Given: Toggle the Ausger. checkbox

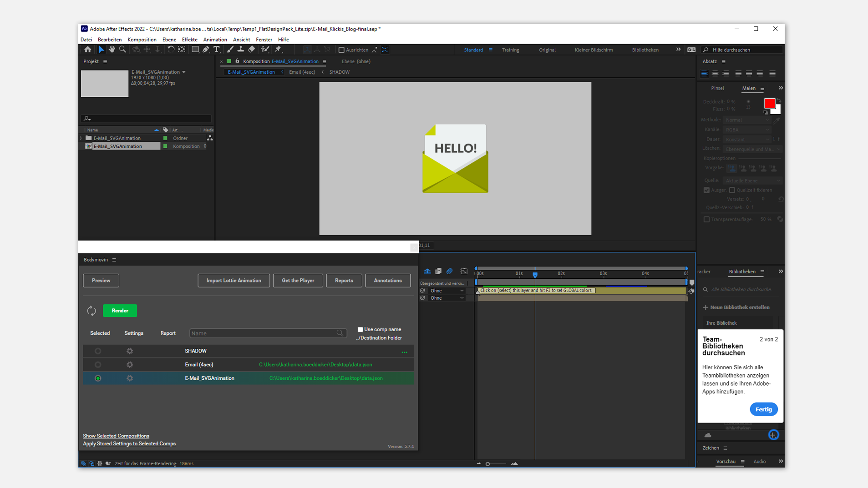Looking at the screenshot, I should 706,190.
